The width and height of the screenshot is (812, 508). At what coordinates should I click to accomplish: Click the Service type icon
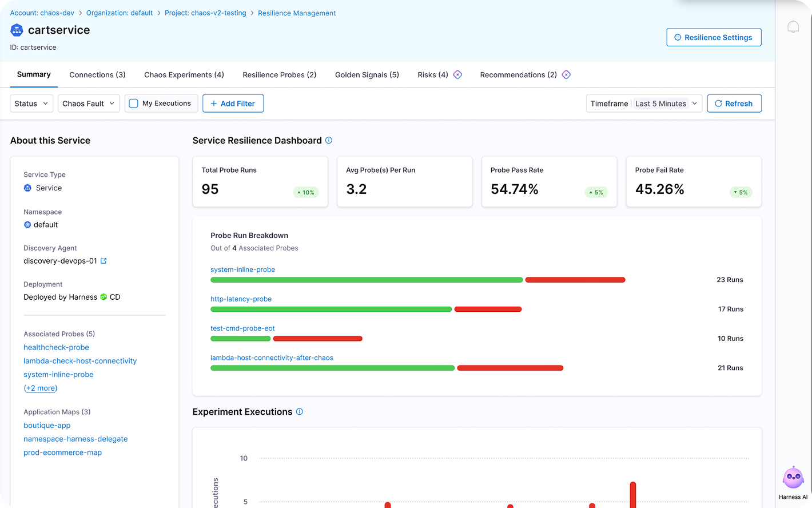pyautogui.click(x=27, y=188)
